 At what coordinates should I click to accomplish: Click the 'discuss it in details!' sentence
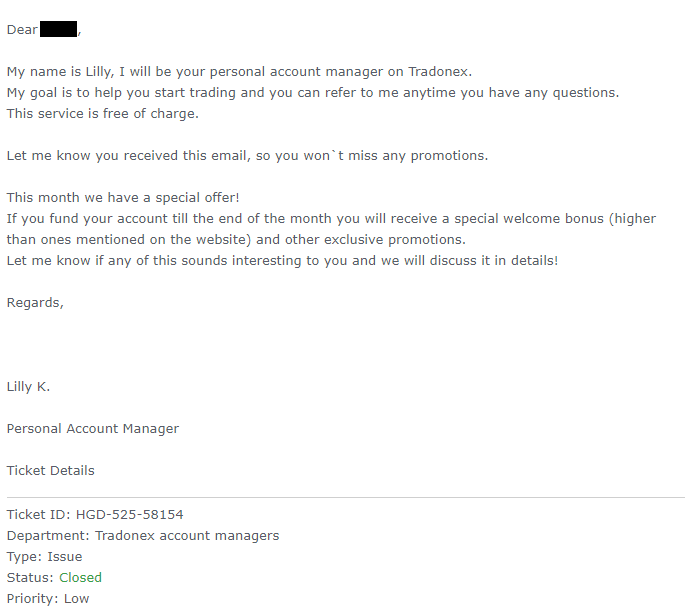[494, 261]
